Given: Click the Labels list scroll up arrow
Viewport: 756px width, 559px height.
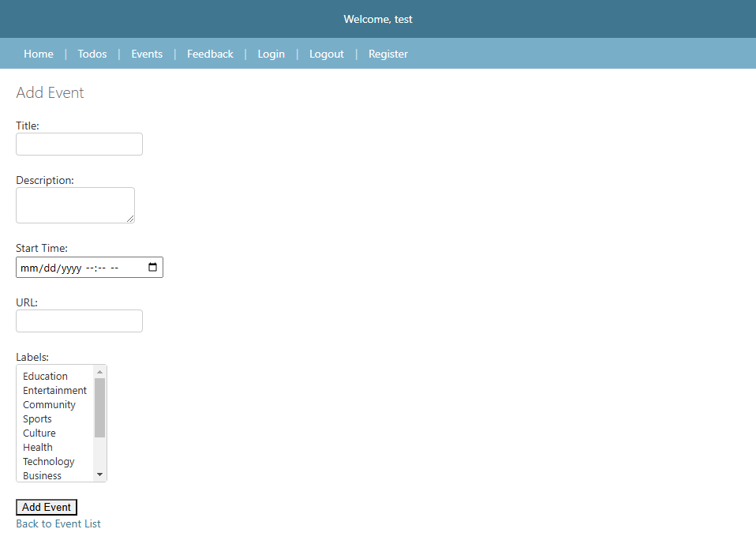Looking at the screenshot, I should coord(99,372).
